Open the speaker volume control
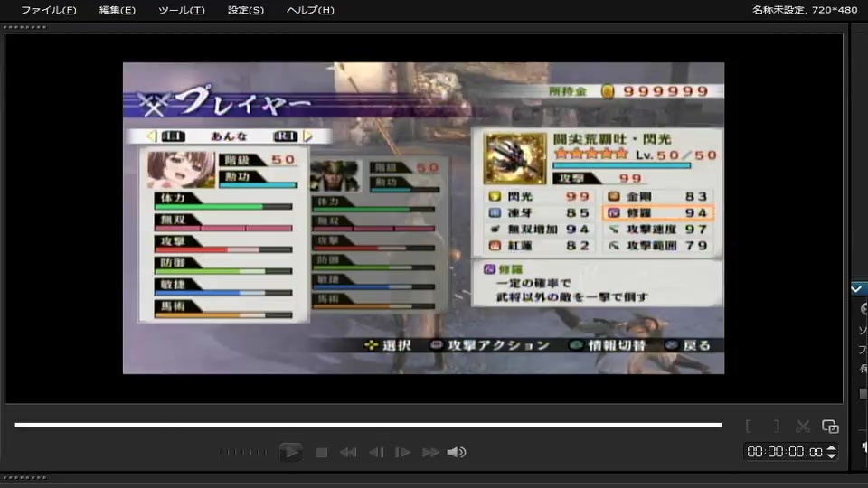 (456, 453)
